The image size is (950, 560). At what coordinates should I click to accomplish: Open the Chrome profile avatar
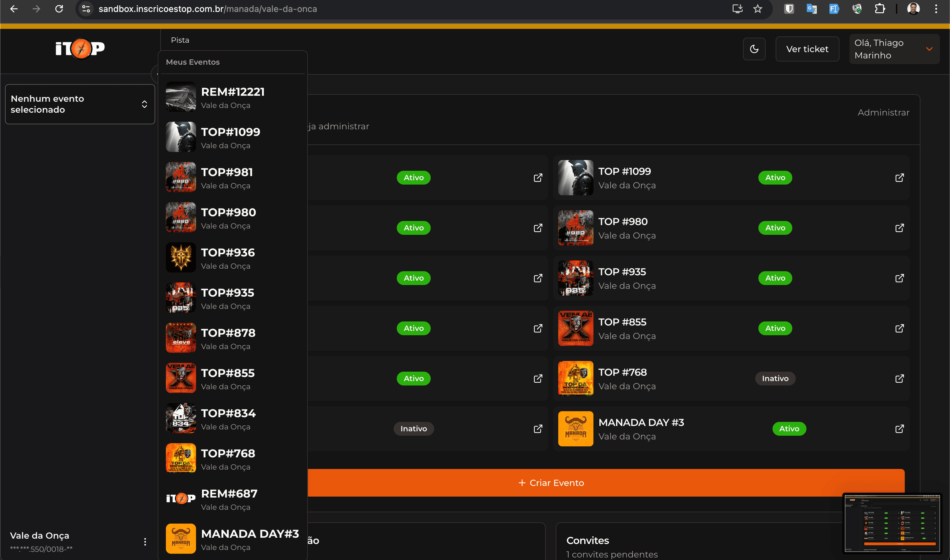pyautogui.click(x=913, y=9)
